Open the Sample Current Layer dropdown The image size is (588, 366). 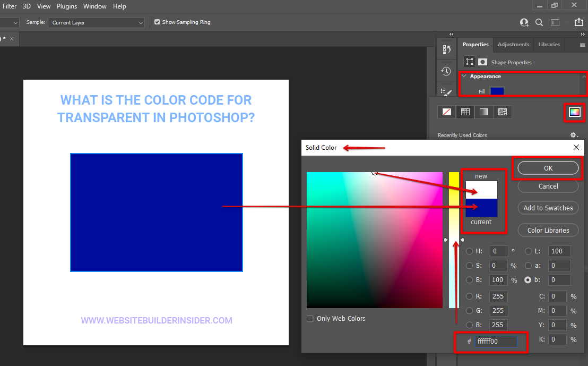96,23
